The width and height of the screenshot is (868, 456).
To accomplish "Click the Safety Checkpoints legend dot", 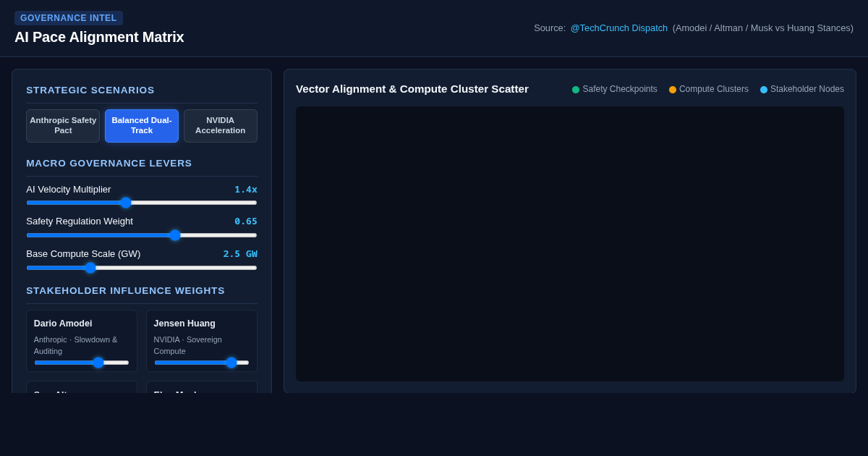I will pyautogui.click(x=576, y=90).
